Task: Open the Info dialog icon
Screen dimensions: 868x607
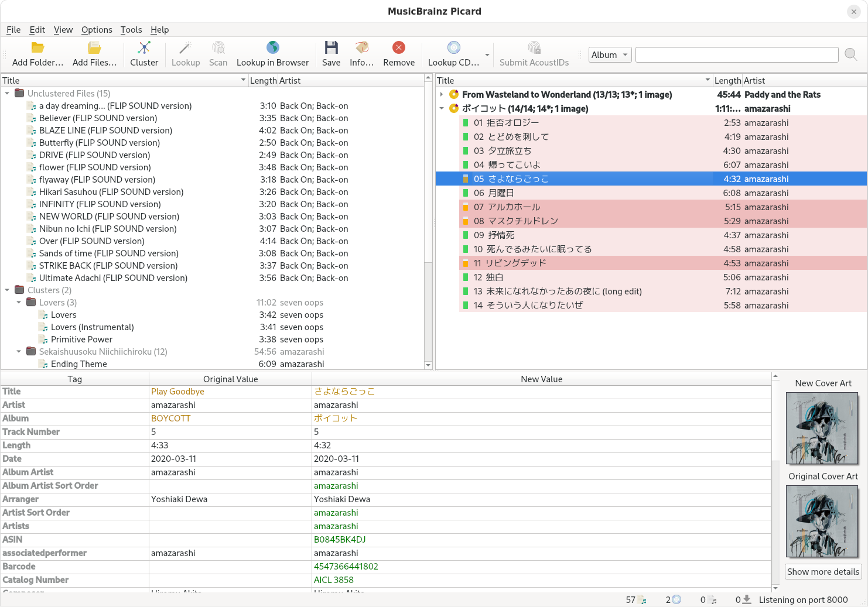Action: [361, 48]
